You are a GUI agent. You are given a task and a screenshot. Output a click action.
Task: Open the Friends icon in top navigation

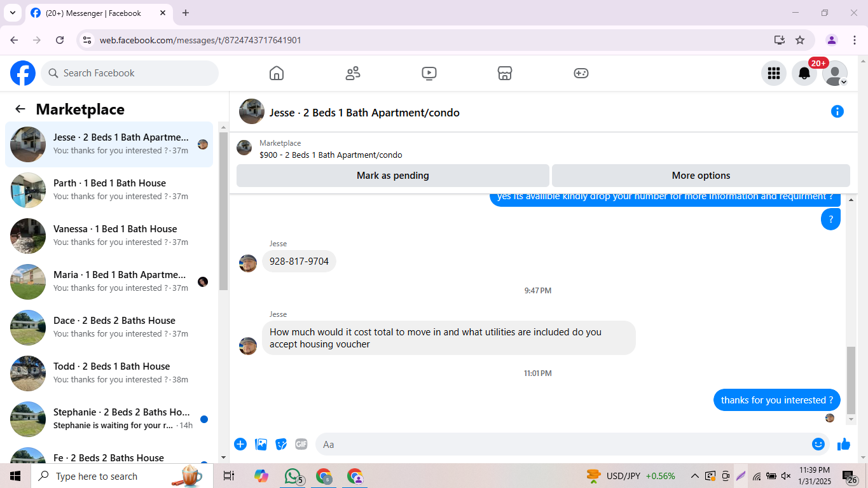(353, 73)
